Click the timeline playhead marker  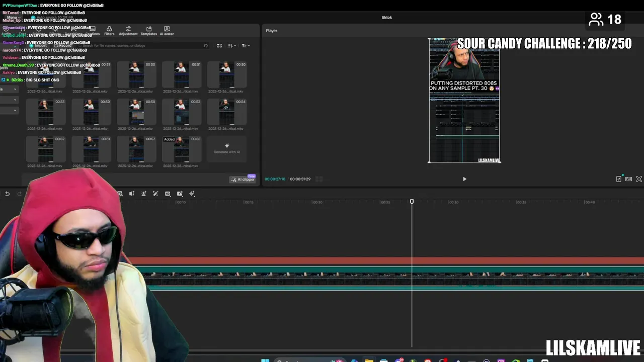412,202
